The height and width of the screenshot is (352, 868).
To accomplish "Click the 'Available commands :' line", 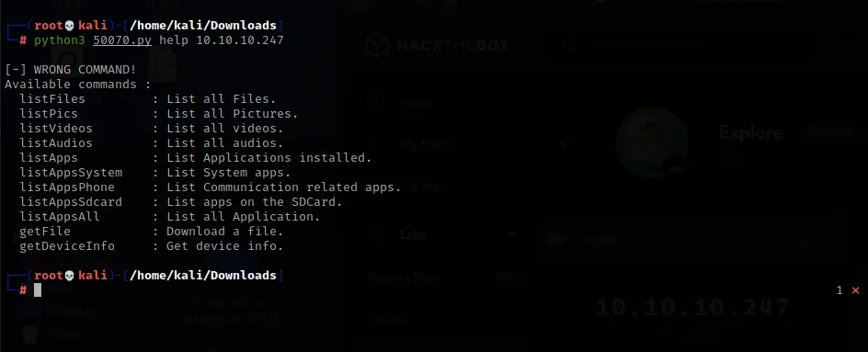I will [x=78, y=85].
